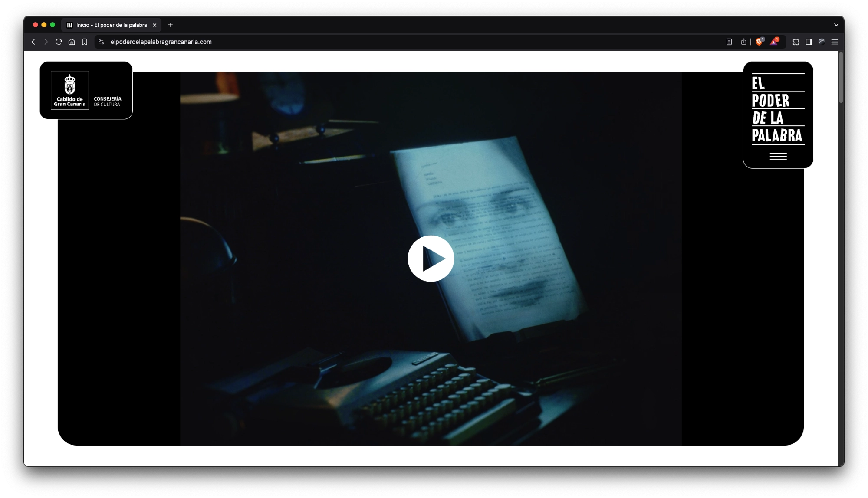Focus the address bar URL field
The width and height of the screenshot is (868, 498).
tap(161, 42)
